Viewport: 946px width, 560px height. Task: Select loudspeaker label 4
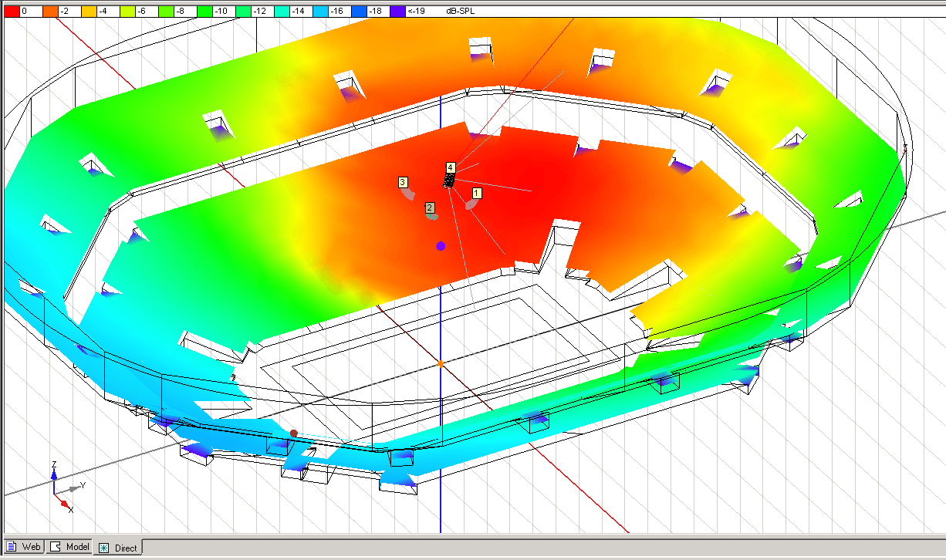click(451, 167)
